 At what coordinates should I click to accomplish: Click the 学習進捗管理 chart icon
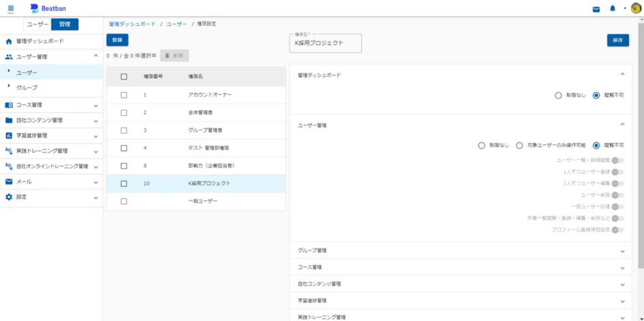click(x=9, y=136)
